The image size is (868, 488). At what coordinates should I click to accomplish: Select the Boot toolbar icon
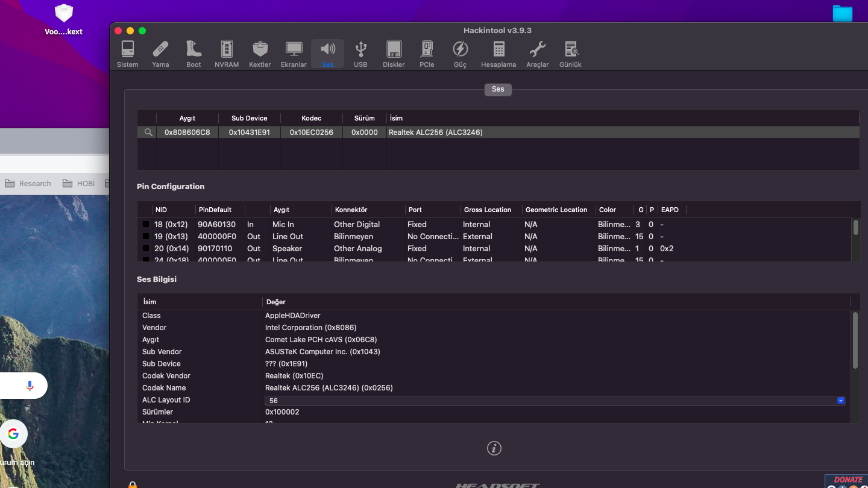click(193, 54)
